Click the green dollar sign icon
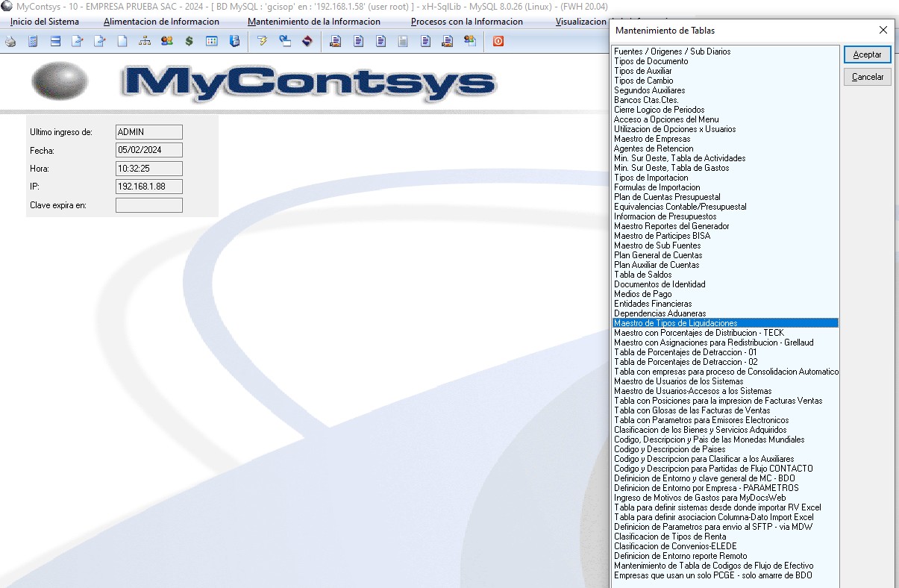This screenshot has height=588, width=899. coord(189,41)
